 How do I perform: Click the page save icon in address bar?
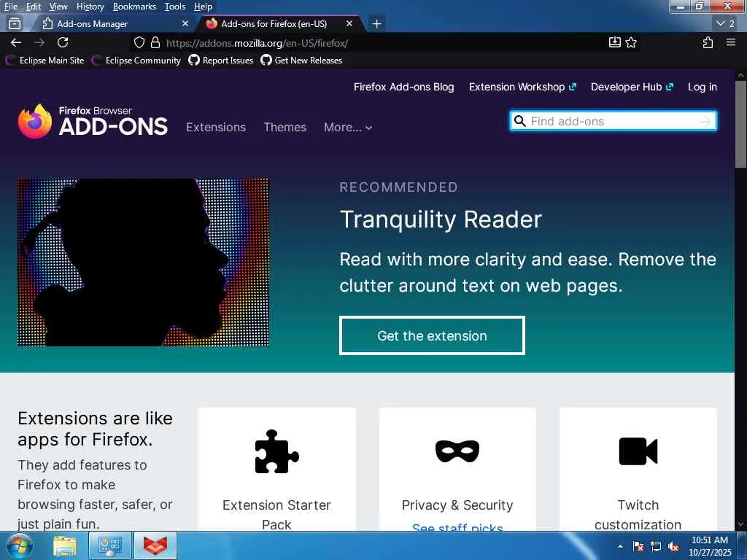click(x=614, y=42)
